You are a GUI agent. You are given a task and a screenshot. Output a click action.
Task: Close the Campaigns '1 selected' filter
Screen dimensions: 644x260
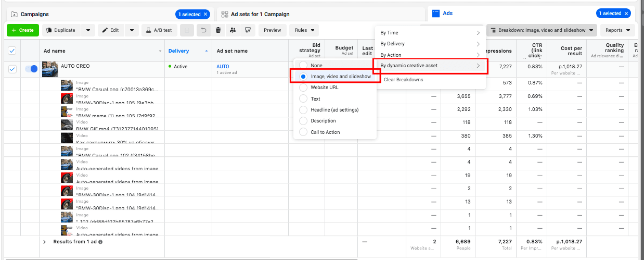coord(205,14)
